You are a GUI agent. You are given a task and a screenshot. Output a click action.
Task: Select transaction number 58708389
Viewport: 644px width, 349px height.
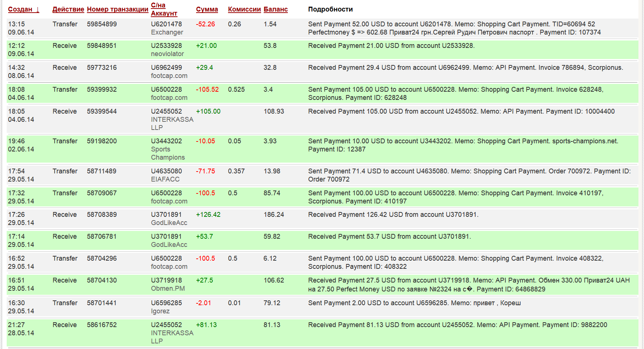click(x=102, y=215)
